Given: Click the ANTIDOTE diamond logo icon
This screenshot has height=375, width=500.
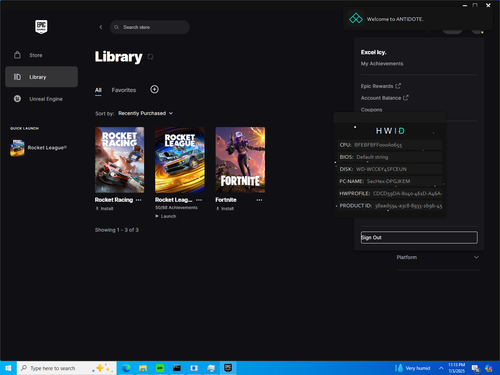Looking at the screenshot, I should [356, 18].
